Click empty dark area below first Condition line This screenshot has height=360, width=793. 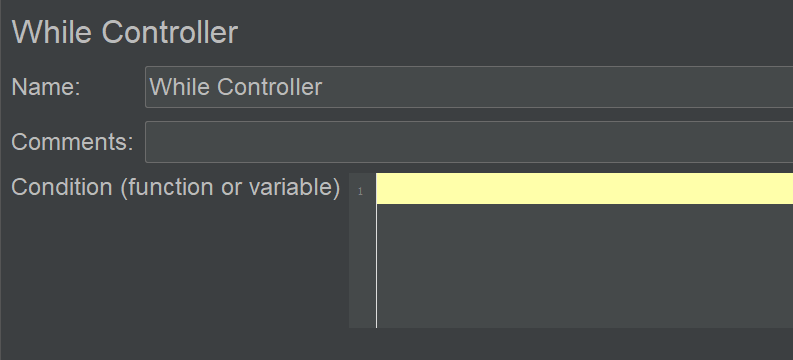[x=585, y=266]
